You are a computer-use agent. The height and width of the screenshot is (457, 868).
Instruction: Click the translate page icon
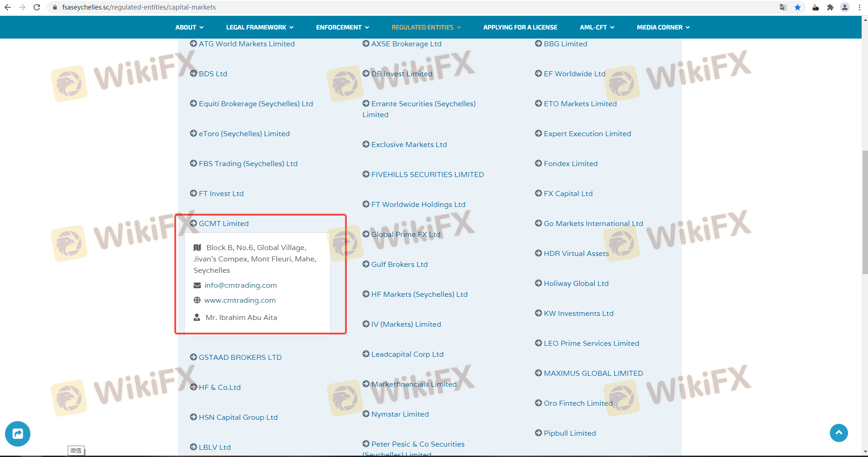[x=783, y=7]
